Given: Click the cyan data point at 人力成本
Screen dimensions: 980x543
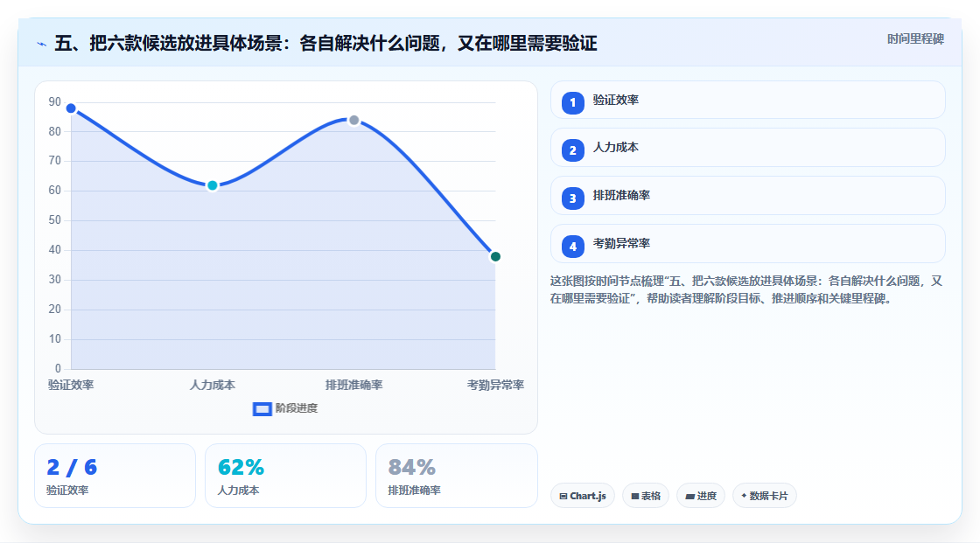Looking at the screenshot, I should pyautogui.click(x=213, y=185).
